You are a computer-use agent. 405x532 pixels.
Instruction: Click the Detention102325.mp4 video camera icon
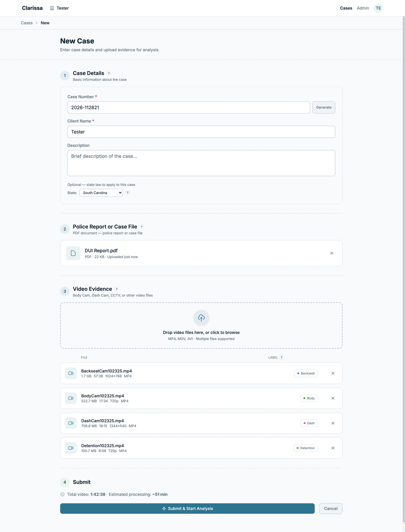(x=71, y=448)
